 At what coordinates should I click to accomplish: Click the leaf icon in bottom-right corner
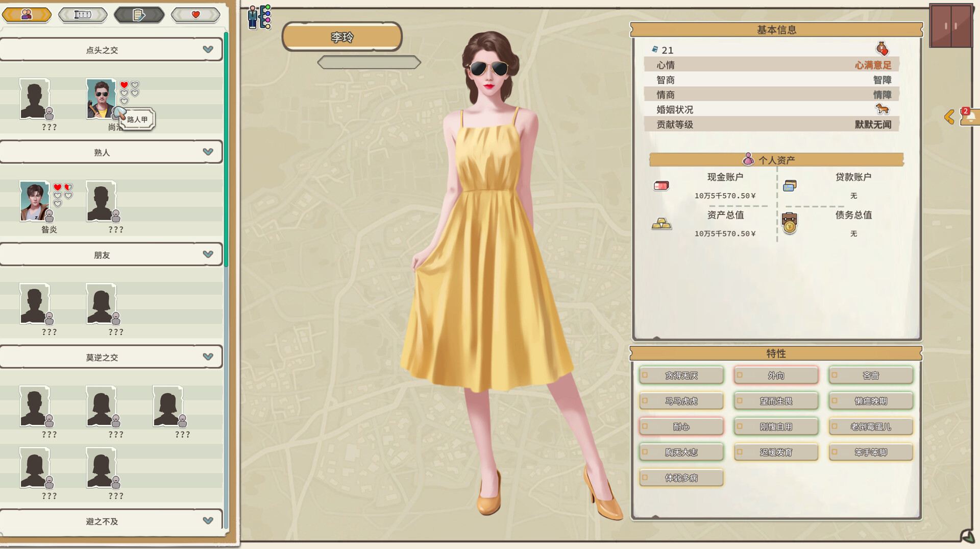click(x=967, y=536)
